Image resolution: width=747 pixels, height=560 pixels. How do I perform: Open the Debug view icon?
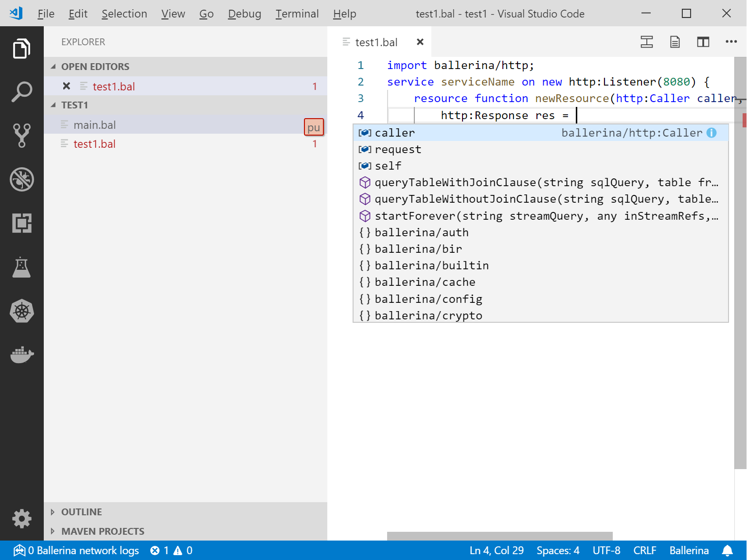click(21, 179)
